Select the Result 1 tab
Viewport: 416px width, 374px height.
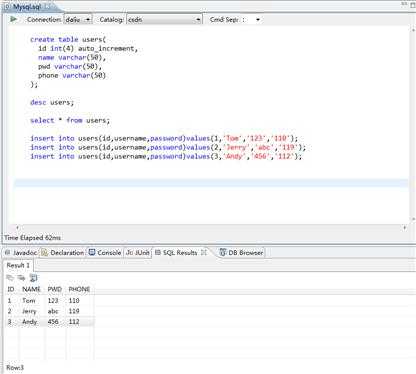click(x=18, y=265)
